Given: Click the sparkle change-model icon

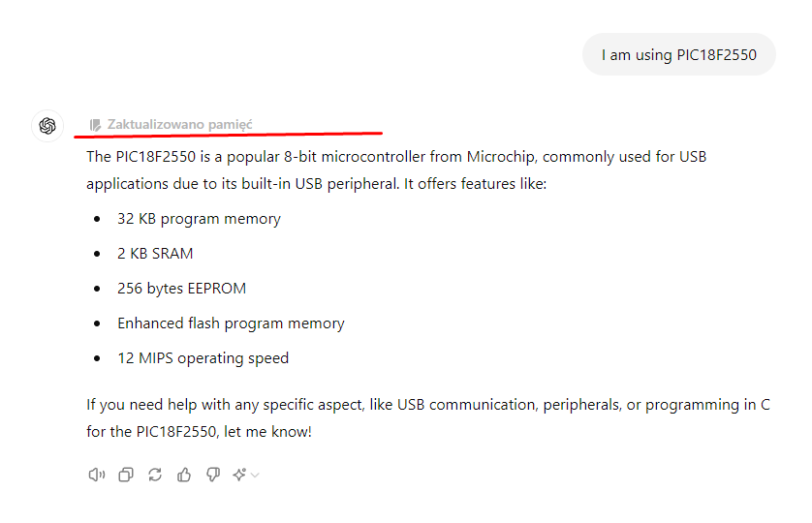Looking at the screenshot, I should pos(239,475).
